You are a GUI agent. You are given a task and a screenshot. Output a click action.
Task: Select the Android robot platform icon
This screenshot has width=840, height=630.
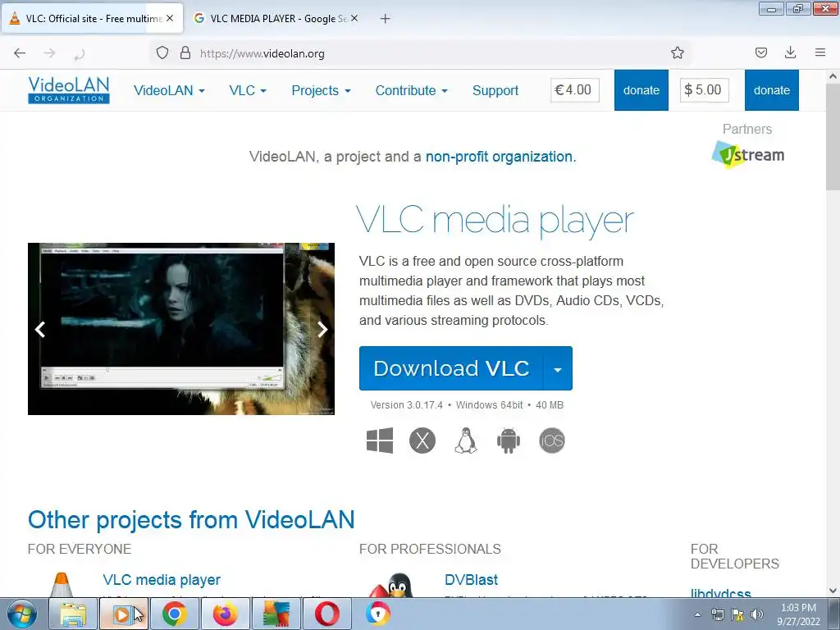point(509,441)
